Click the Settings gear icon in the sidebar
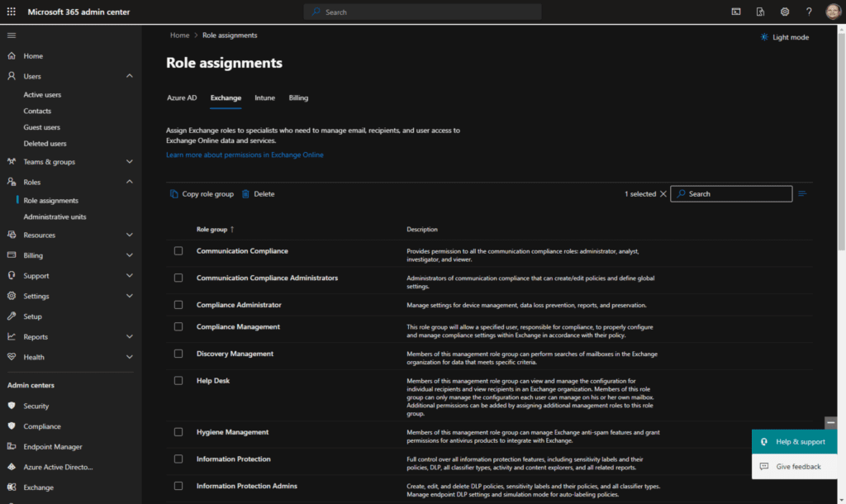The width and height of the screenshot is (846, 504). click(x=12, y=296)
